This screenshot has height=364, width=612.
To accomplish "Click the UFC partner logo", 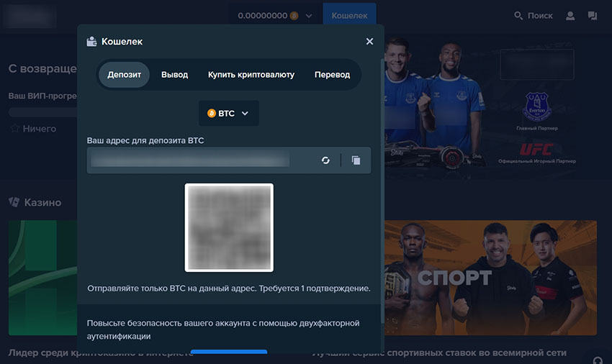I will (536, 149).
